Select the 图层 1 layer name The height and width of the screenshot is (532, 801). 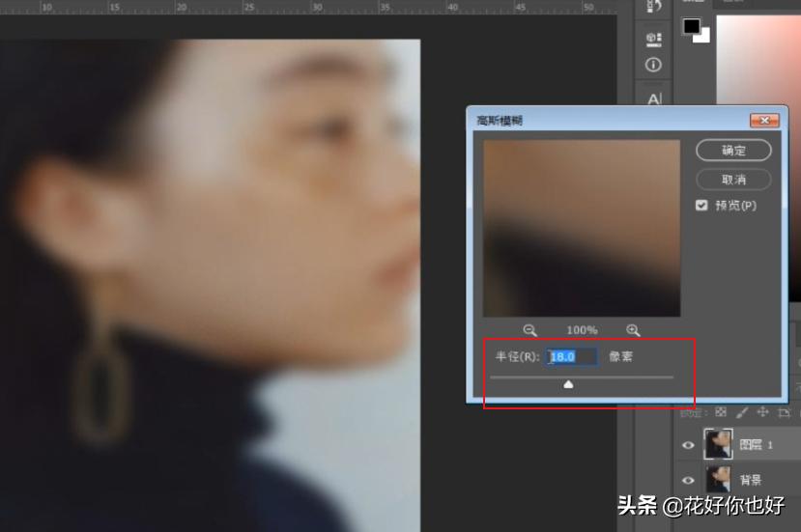pyautogui.click(x=756, y=445)
